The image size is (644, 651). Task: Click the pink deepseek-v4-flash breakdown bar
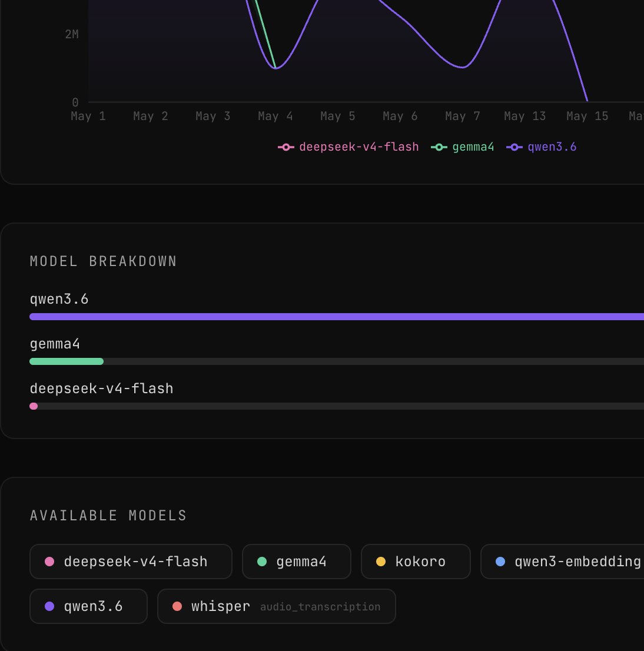[34, 406]
